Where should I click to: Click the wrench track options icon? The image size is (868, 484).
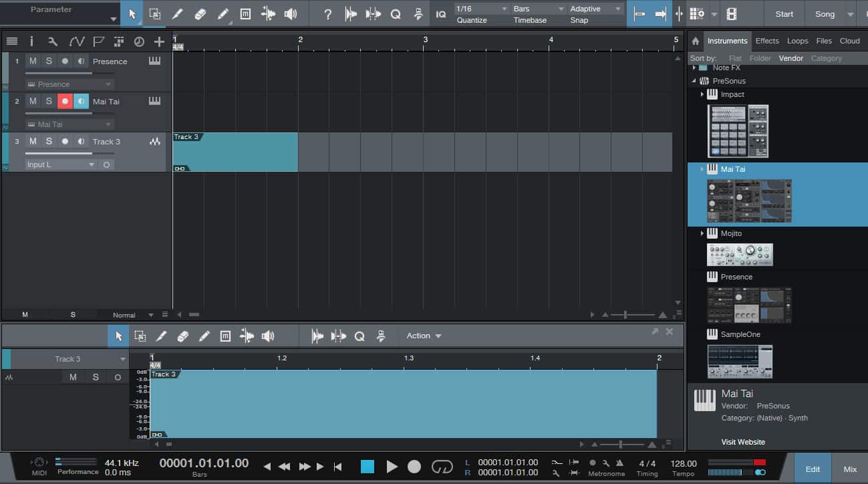pyautogui.click(x=53, y=41)
